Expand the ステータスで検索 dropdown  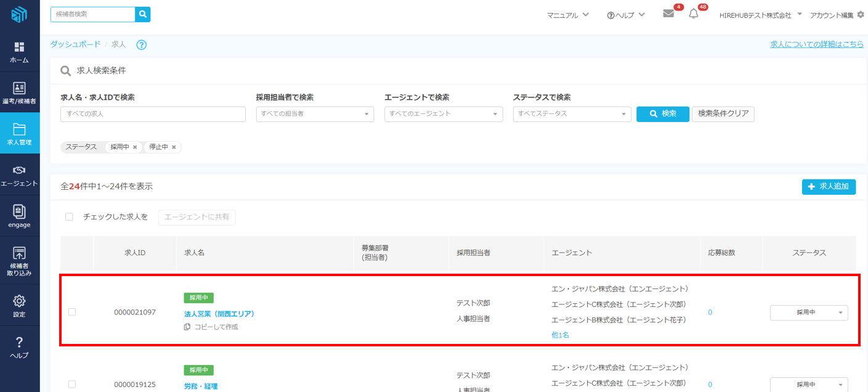[572, 114]
